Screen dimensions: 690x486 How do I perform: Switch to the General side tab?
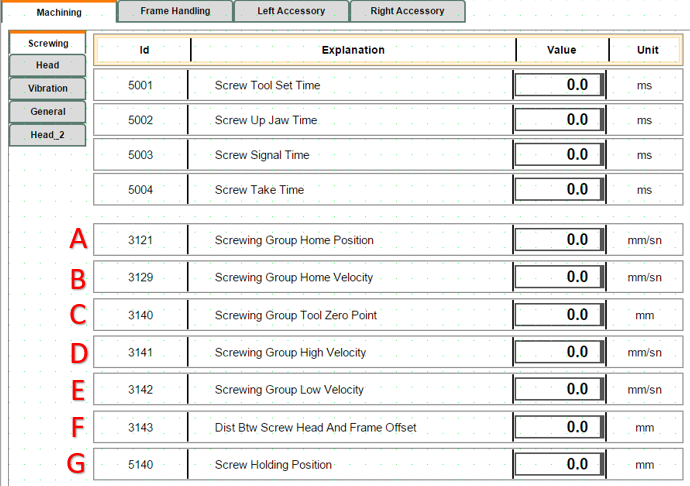pos(48,112)
